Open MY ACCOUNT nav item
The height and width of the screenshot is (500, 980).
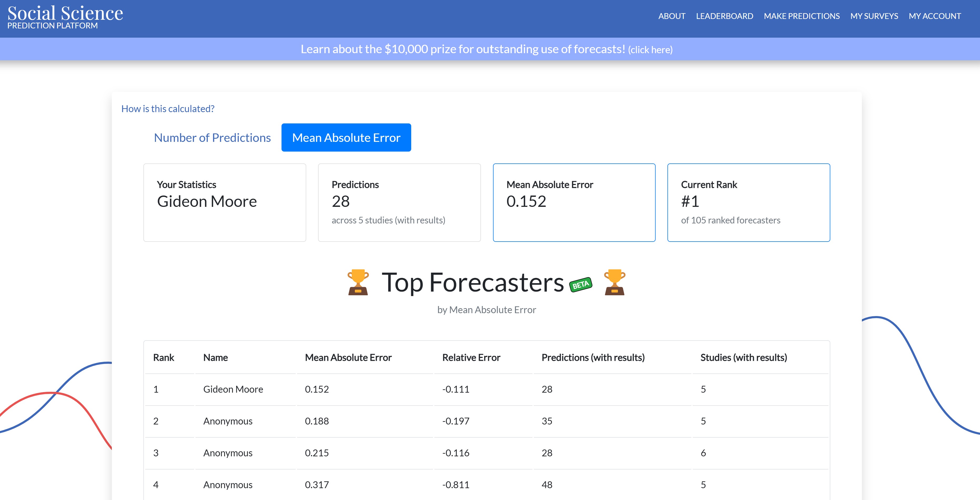tap(935, 16)
